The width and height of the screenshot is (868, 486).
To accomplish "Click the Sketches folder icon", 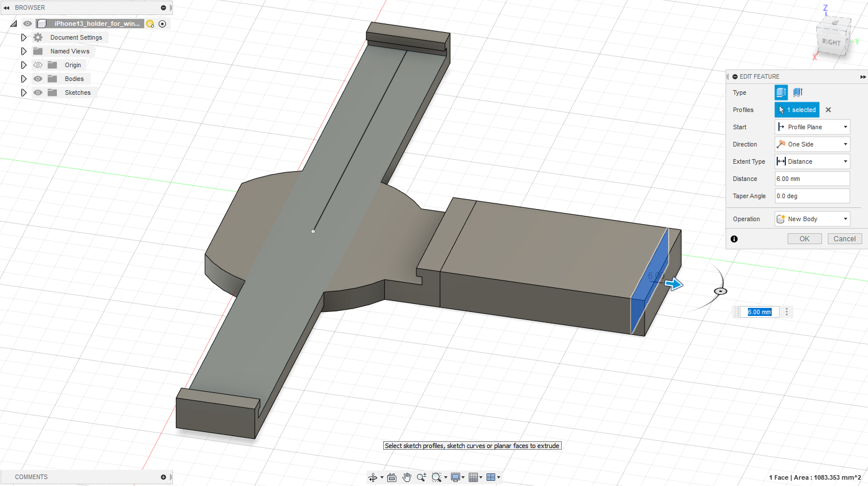I will tap(52, 92).
